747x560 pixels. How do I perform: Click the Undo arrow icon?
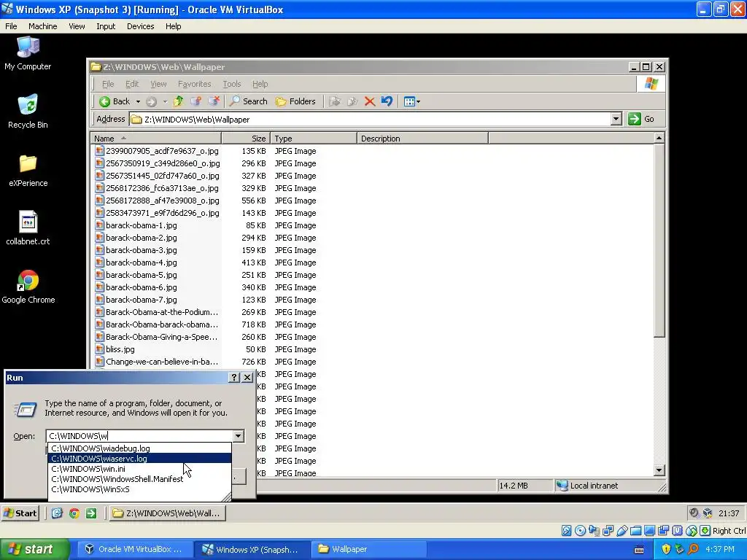(387, 101)
